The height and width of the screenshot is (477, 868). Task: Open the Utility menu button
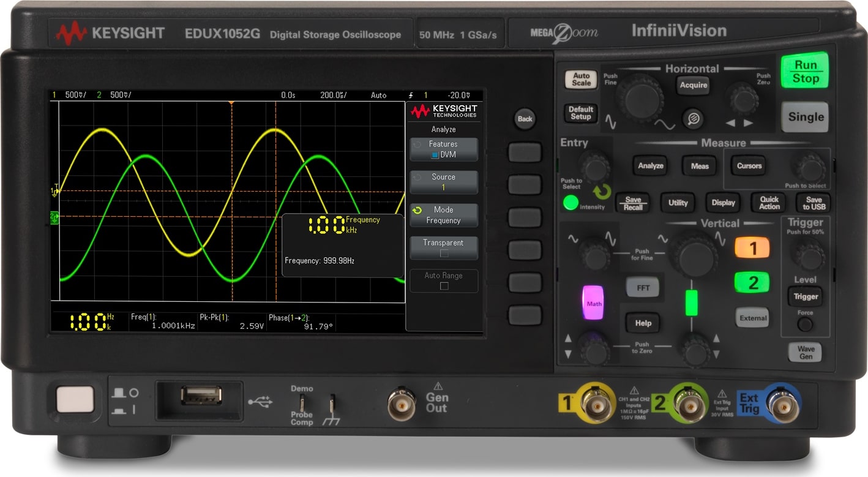pos(678,203)
